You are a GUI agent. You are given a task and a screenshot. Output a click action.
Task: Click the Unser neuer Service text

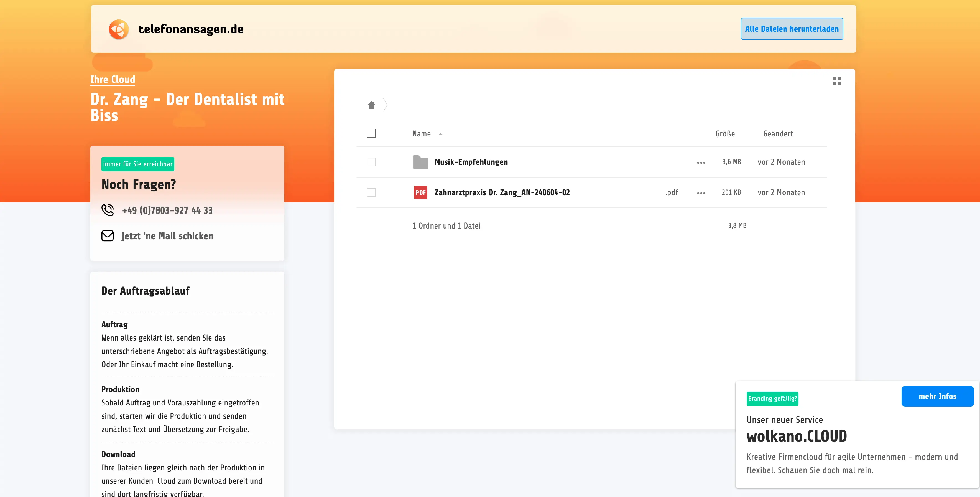pyautogui.click(x=784, y=420)
